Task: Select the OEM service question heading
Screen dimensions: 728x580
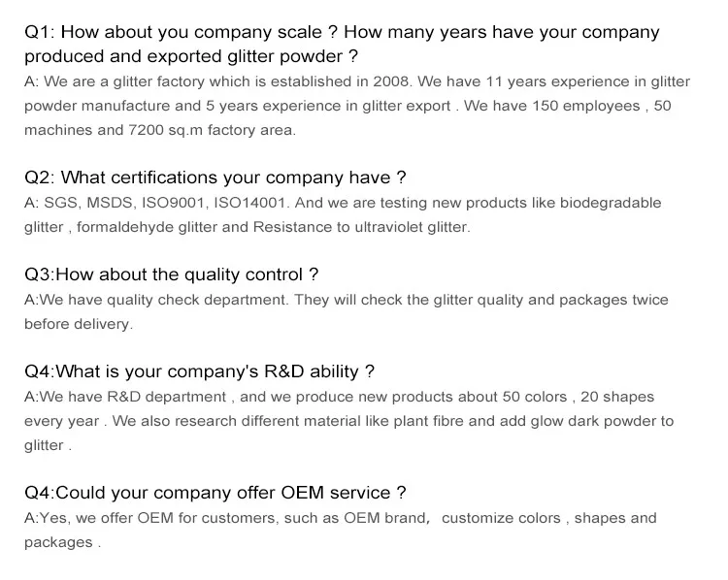Action: pos(215,493)
